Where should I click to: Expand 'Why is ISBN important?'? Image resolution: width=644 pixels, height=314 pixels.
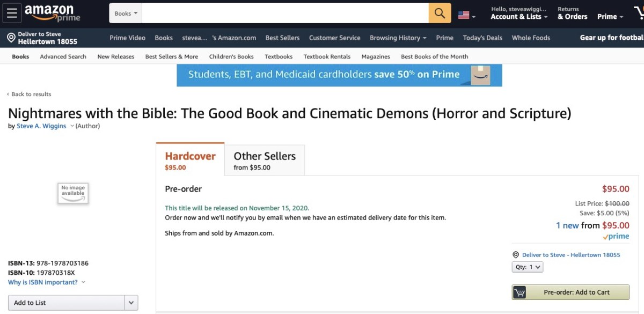(46, 282)
